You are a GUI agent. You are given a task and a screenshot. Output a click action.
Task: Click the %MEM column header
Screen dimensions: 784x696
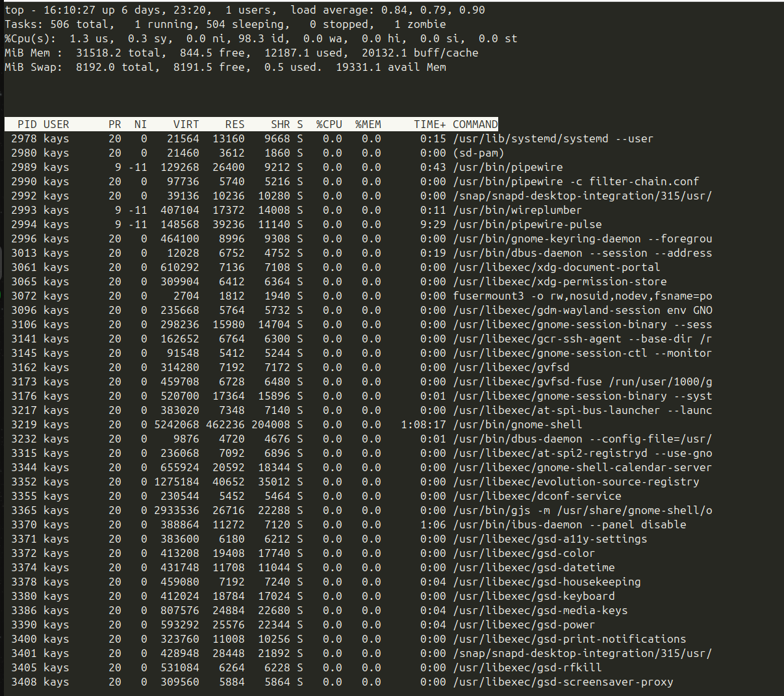pyautogui.click(x=368, y=124)
